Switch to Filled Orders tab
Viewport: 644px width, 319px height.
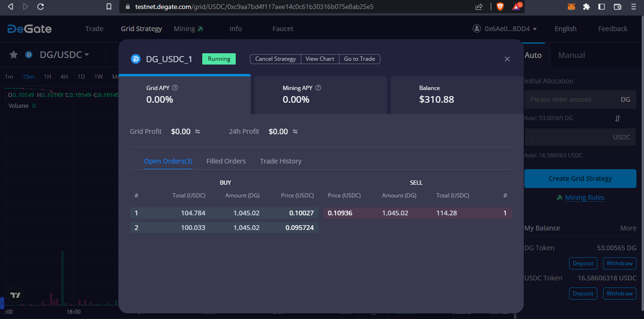226,161
